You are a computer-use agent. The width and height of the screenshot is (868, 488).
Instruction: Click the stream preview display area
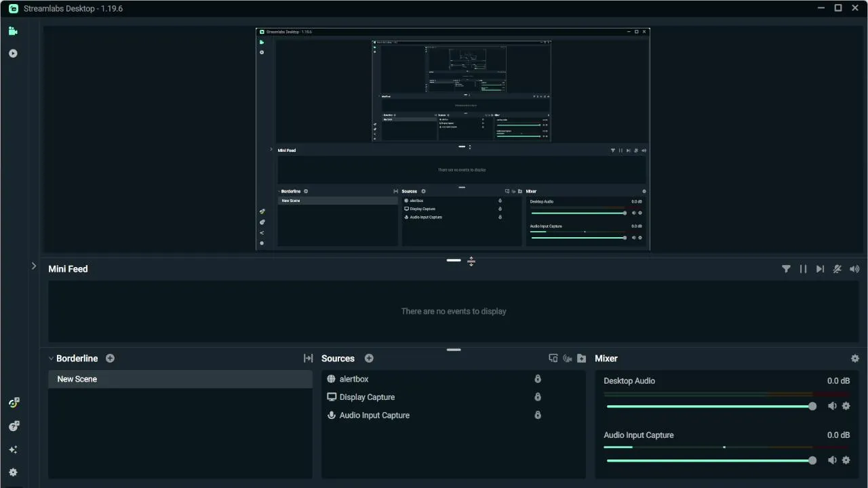pyautogui.click(x=453, y=139)
